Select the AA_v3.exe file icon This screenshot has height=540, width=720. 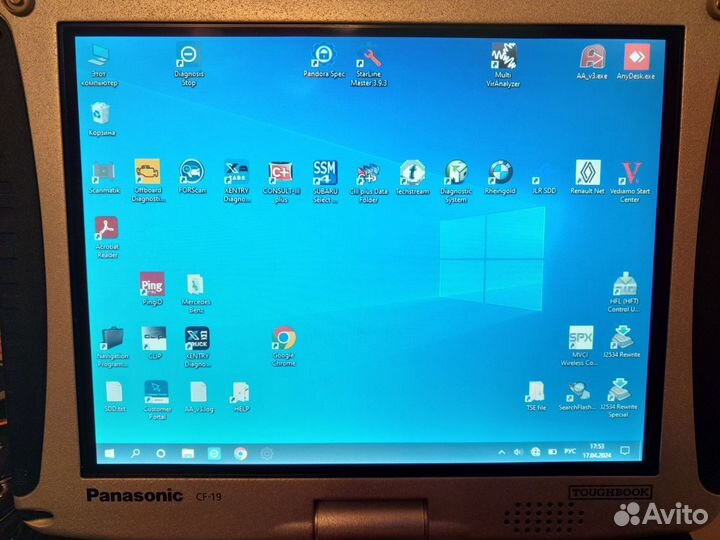592,62
